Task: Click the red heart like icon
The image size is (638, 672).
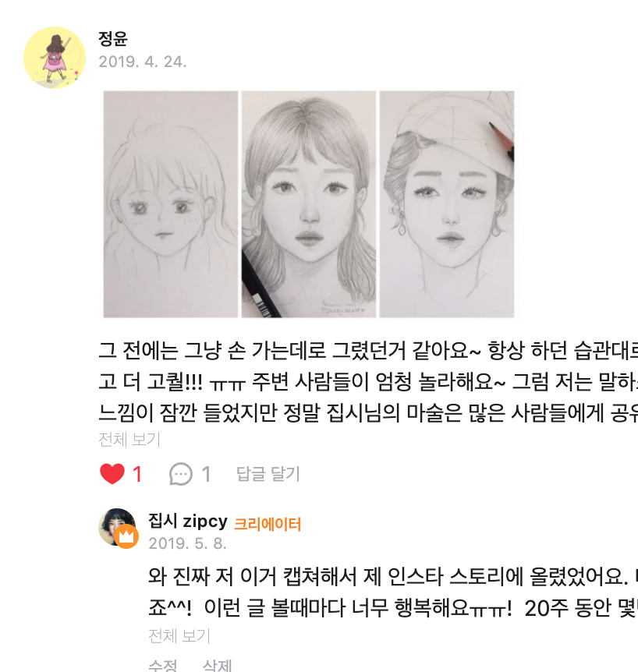Action: tap(112, 474)
